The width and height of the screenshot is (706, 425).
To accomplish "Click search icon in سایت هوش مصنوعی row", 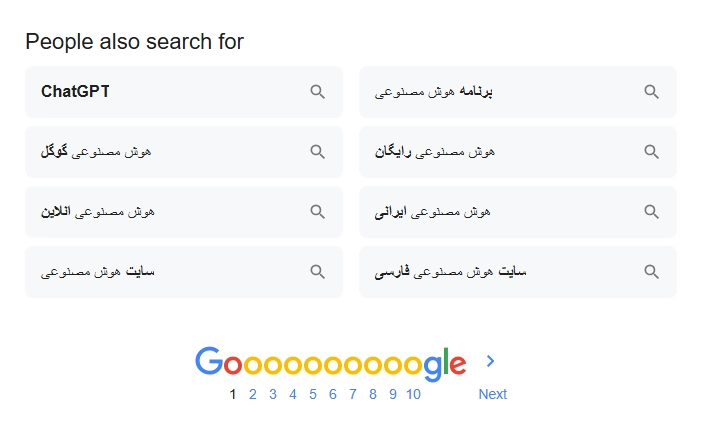I will (317, 272).
